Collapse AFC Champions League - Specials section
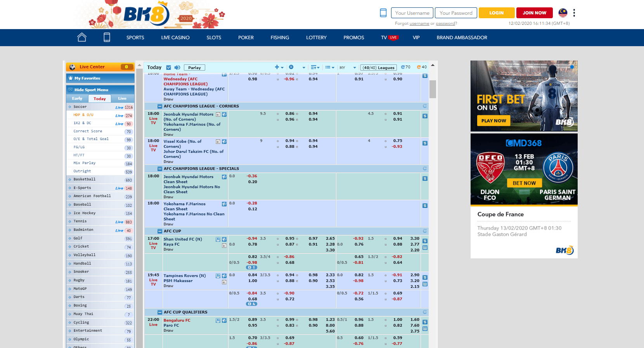 coord(160,169)
